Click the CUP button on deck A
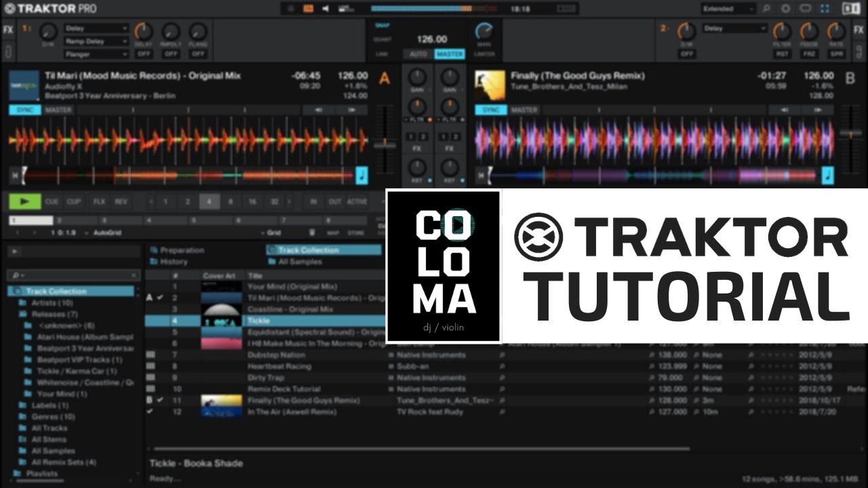Viewport: 868px width, 488px height. click(74, 201)
